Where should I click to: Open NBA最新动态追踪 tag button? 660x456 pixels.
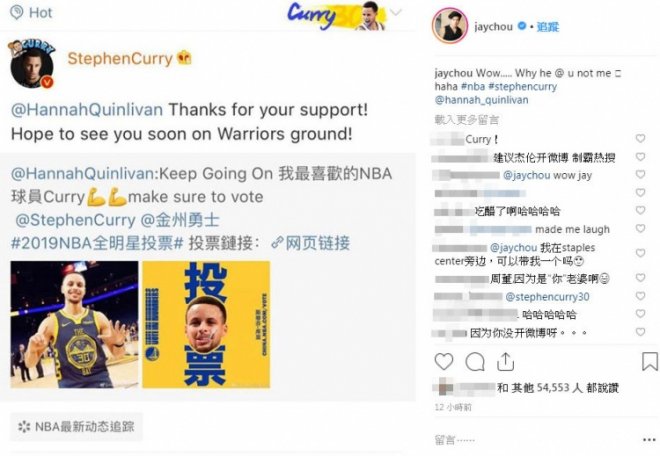tap(76, 427)
